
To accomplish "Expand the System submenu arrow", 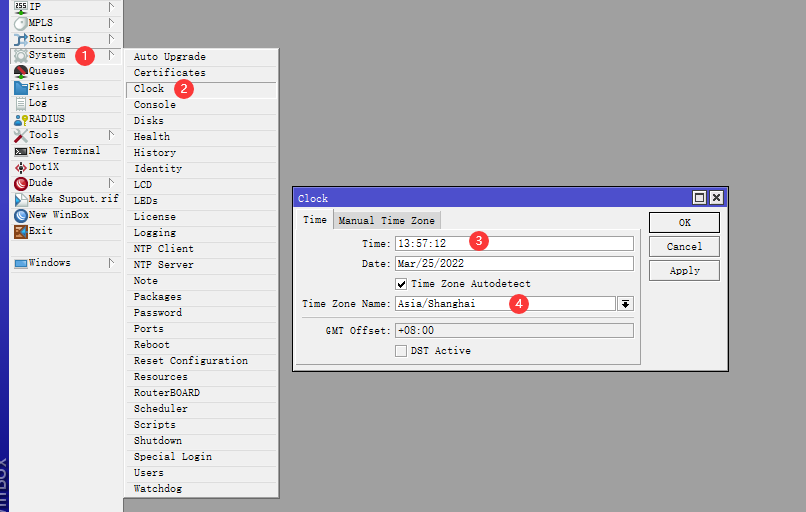I will coord(111,54).
